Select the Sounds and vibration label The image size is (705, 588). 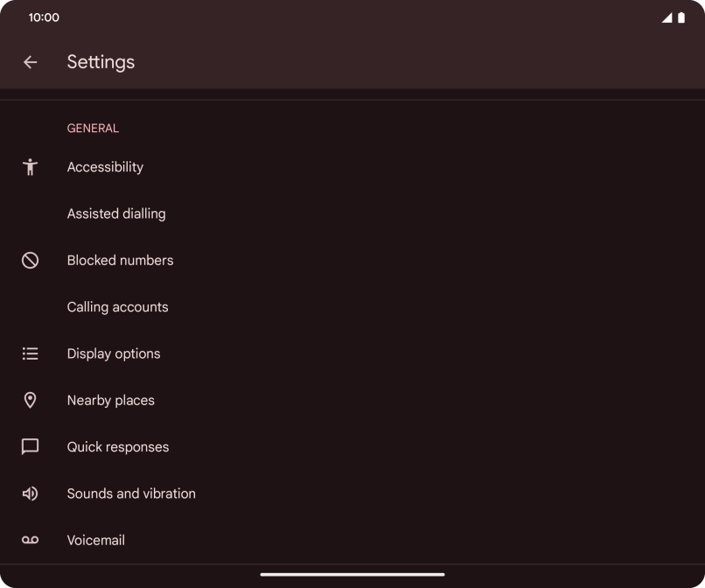pos(131,493)
